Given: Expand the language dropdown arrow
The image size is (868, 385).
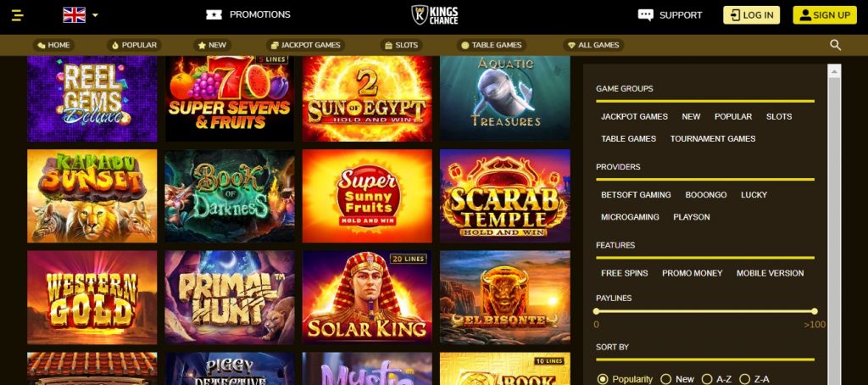Looking at the screenshot, I should tap(95, 15).
